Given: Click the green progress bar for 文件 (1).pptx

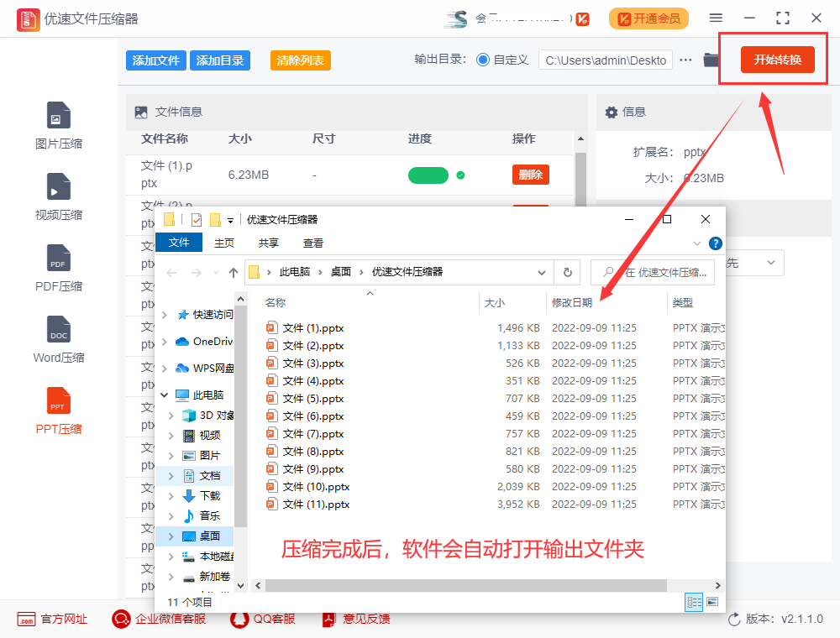Looking at the screenshot, I should (x=428, y=175).
